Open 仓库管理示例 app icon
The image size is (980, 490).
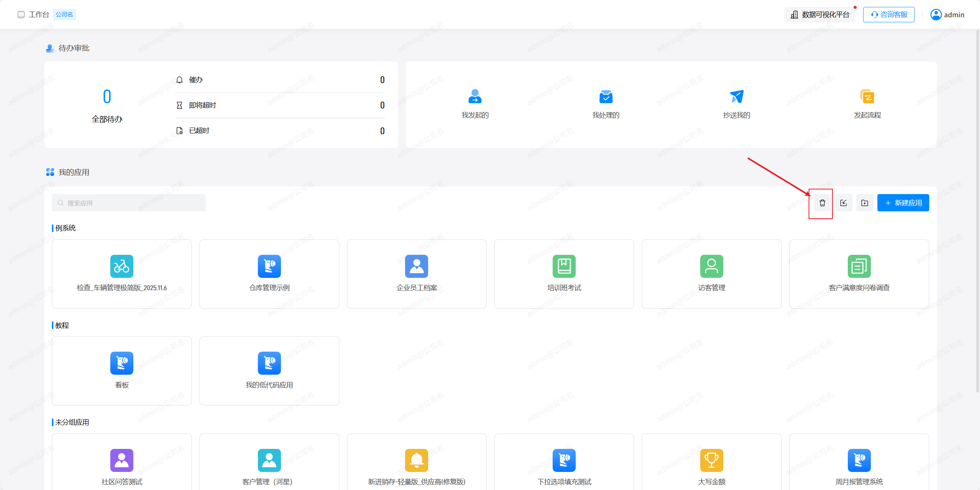[x=269, y=266]
